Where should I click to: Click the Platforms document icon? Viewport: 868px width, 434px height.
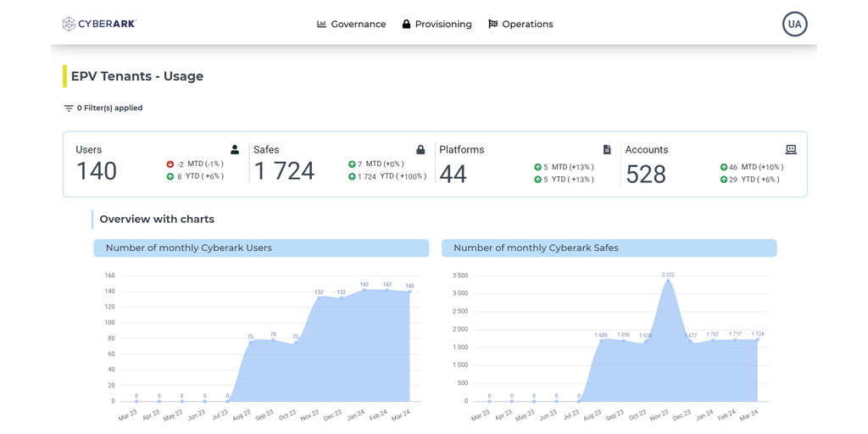tap(607, 150)
